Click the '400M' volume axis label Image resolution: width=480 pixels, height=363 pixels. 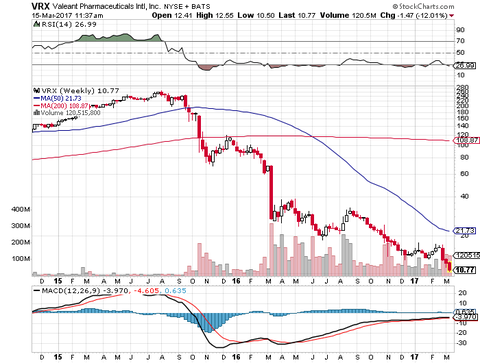[21, 209]
